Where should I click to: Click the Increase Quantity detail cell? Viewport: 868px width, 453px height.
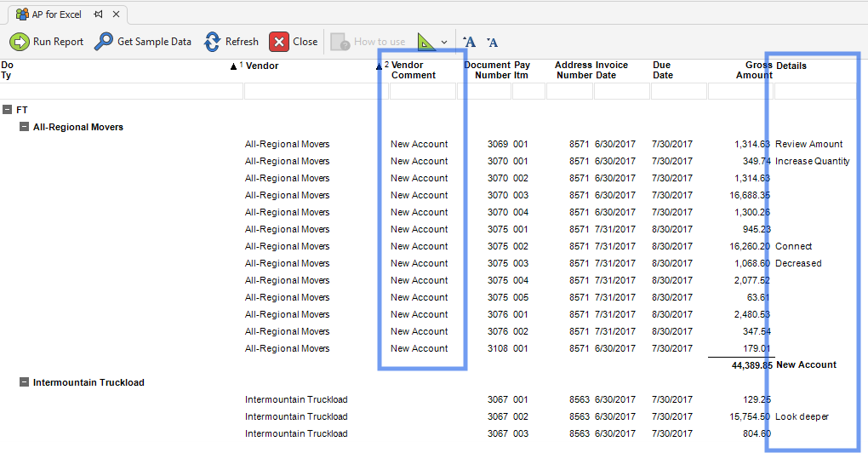812,161
